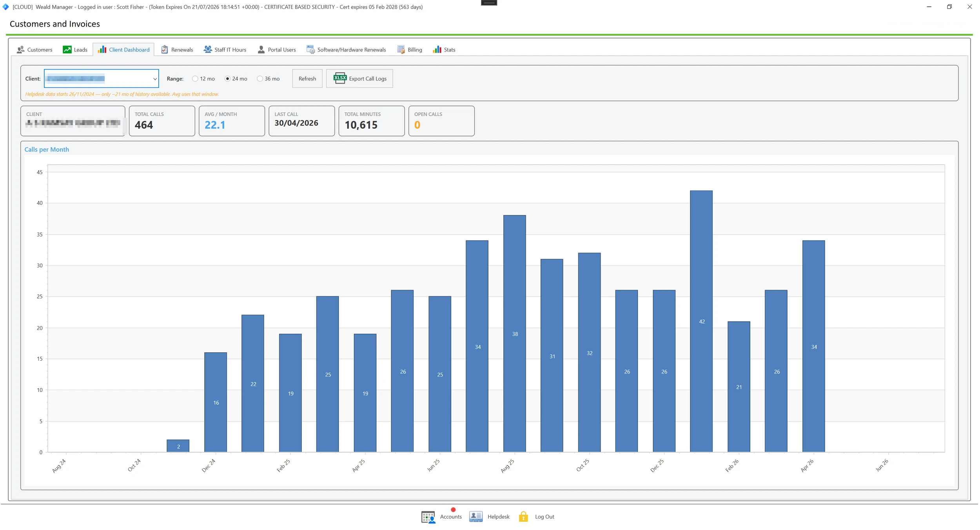980x530 pixels.
Task: Click the Helpdesk data starts warning text
Action: point(122,94)
